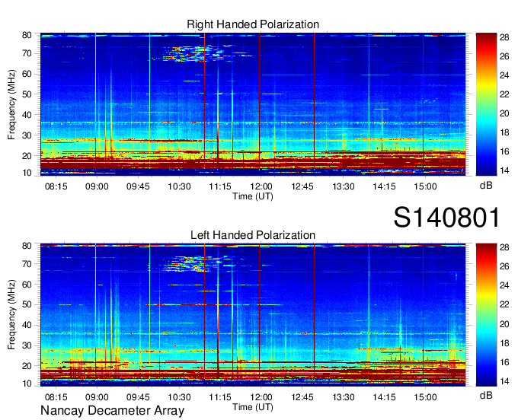Click the Right Handed Polarization spectrogram image
The height and width of the screenshot is (420, 518).
[x=253, y=104]
